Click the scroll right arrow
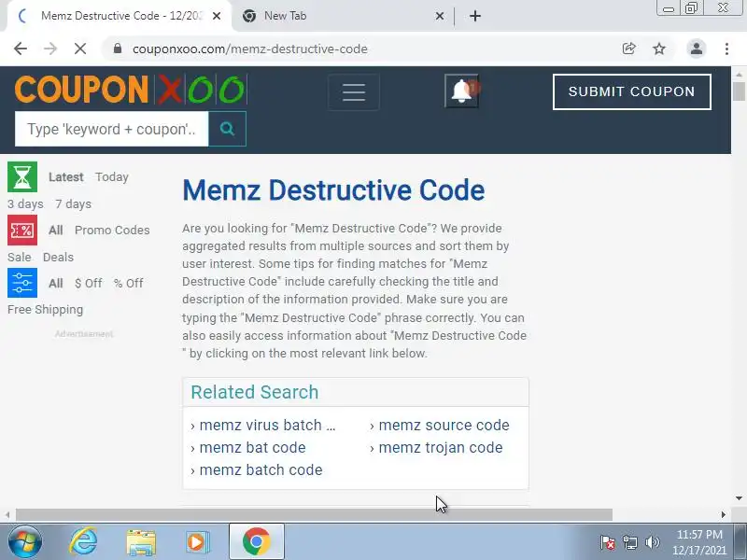The image size is (747, 560). (x=723, y=515)
